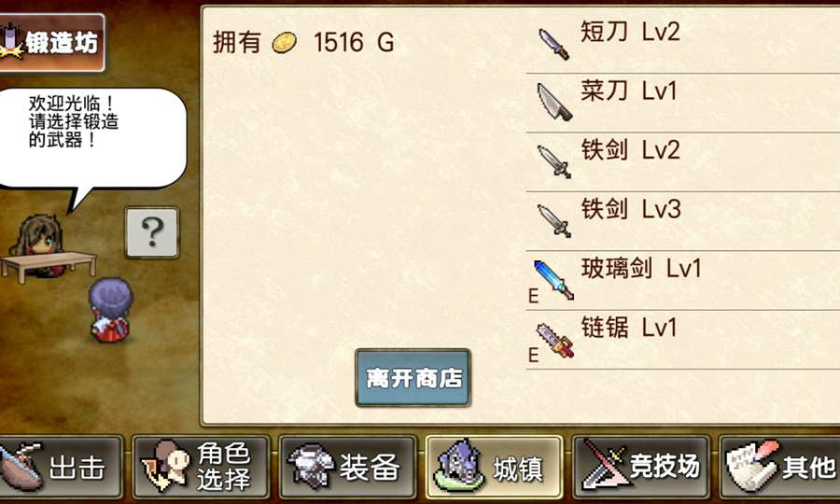Screen dimensions: 840x504
Task: Click the 铁剑 Lv2 sword icon
Action: 553,161
